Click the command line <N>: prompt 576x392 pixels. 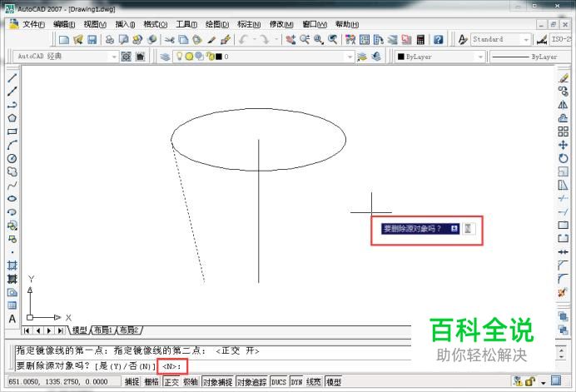point(172,366)
